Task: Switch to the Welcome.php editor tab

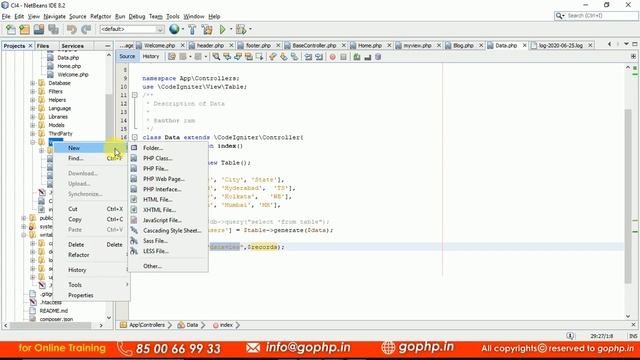Action: click(159, 45)
